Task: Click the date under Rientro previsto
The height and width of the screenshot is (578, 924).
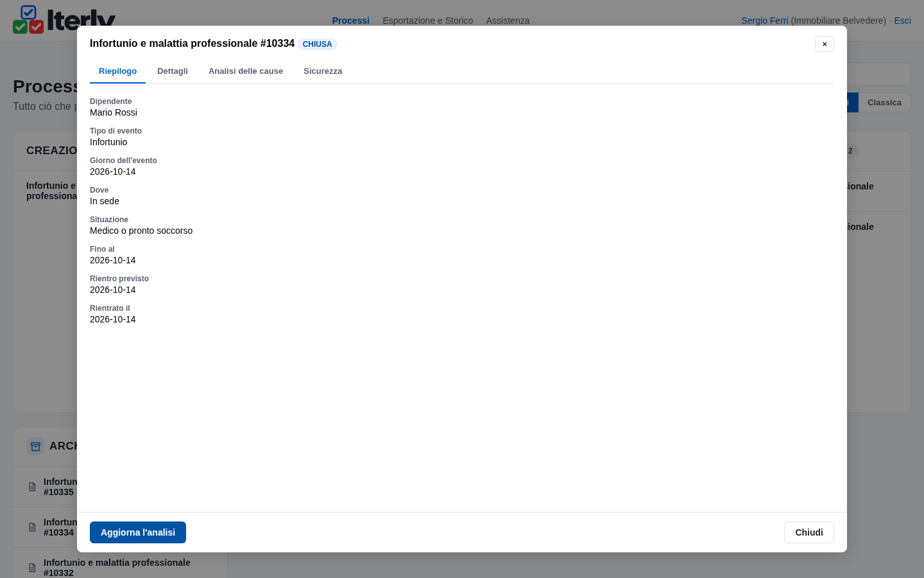Action: click(113, 290)
